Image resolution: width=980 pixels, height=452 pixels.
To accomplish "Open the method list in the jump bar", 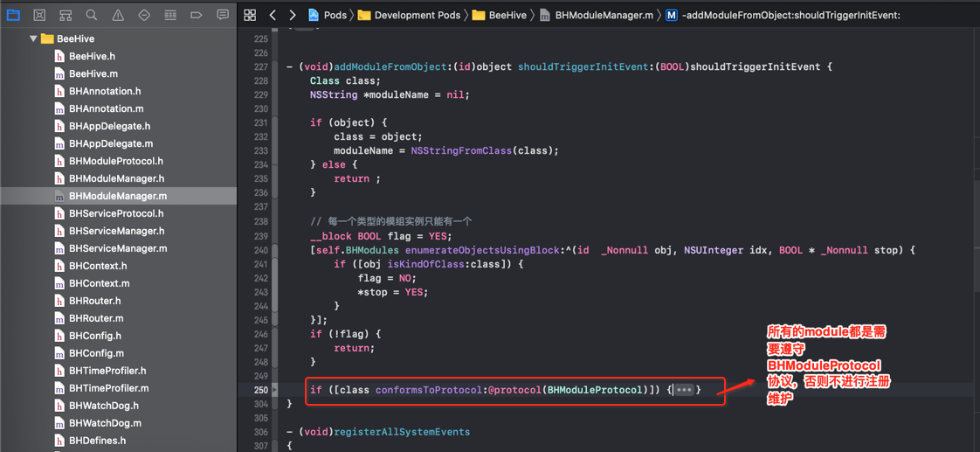I will click(783, 15).
